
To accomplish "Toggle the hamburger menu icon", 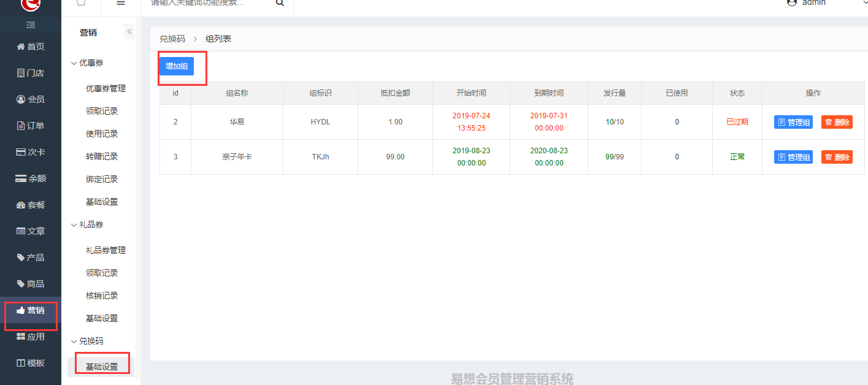I will tap(121, 3).
